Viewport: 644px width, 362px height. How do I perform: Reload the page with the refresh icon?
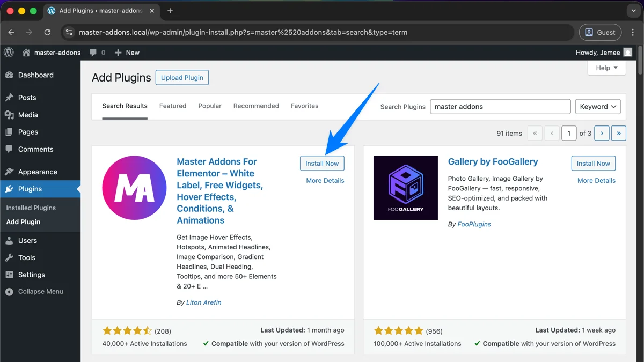point(47,32)
